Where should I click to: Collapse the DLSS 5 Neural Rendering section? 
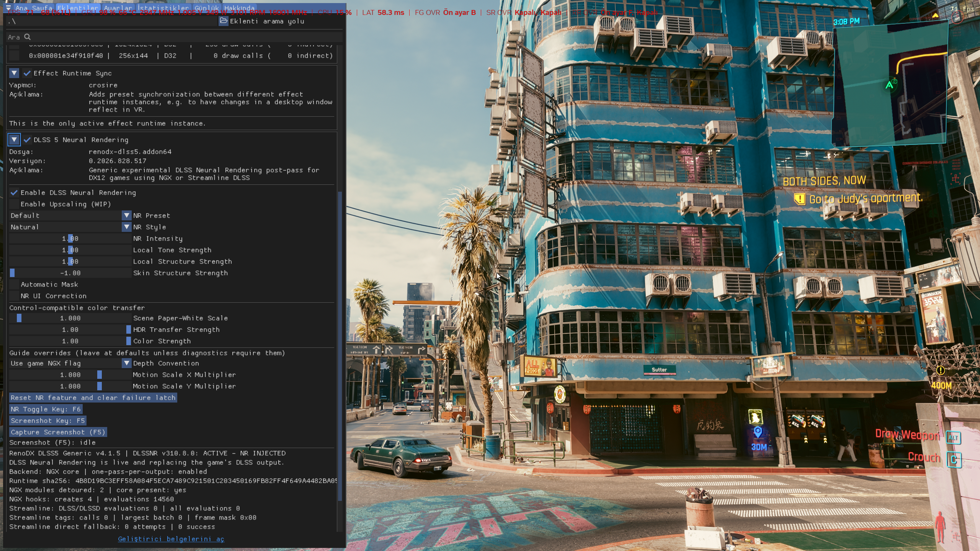[x=14, y=140]
